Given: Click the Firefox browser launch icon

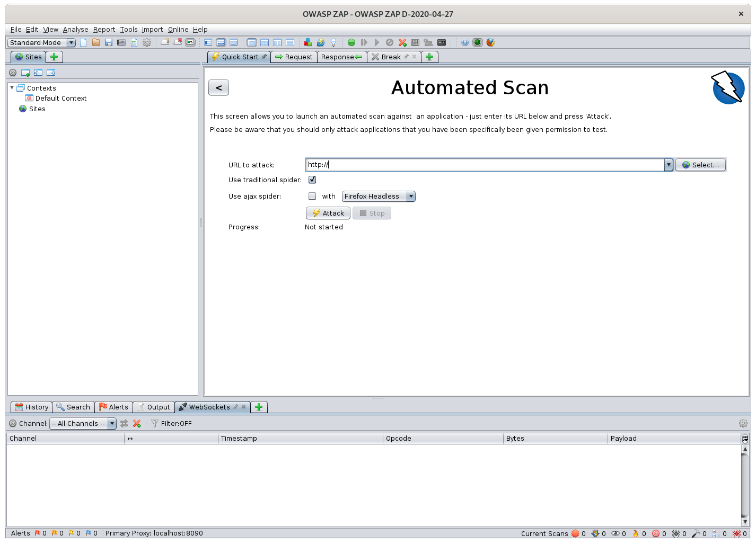Looking at the screenshot, I should [x=490, y=42].
